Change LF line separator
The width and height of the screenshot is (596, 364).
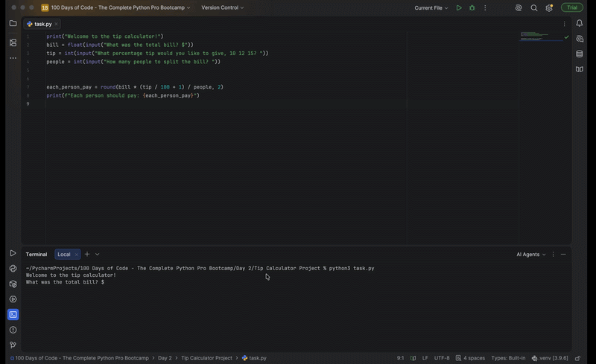pyautogui.click(x=425, y=358)
